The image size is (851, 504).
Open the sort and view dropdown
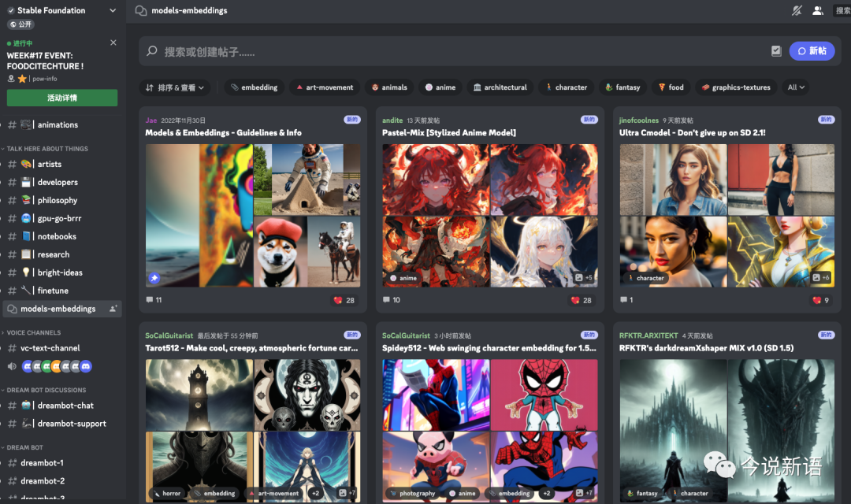click(x=175, y=87)
